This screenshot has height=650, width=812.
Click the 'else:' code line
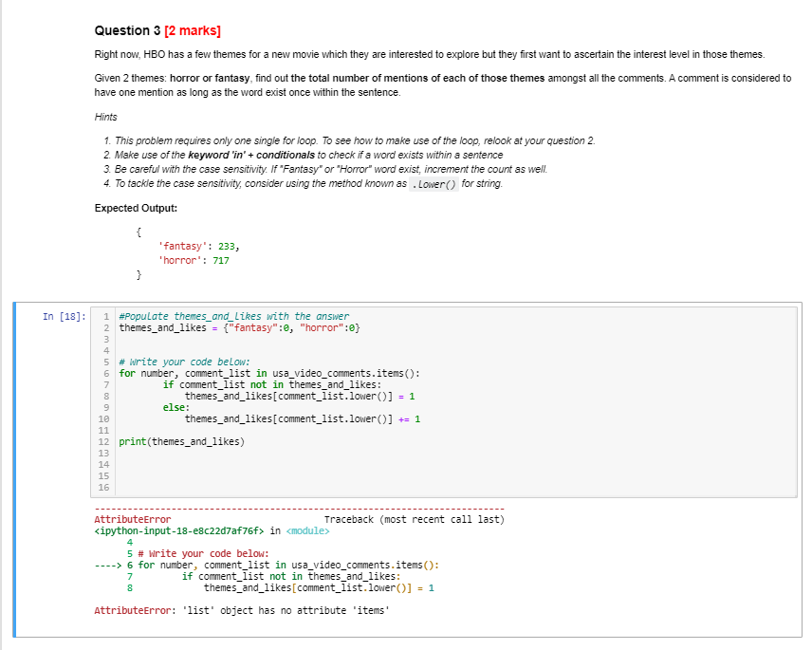coord(176,408)
